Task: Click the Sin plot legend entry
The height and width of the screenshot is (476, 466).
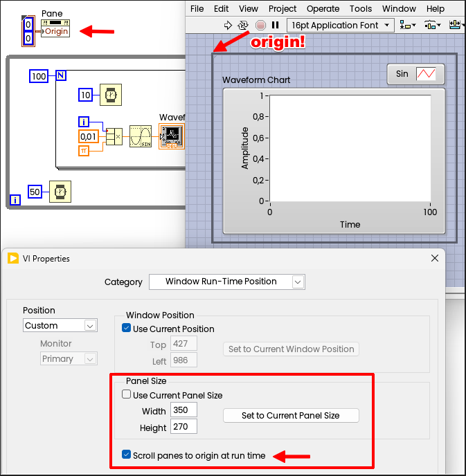Action: click(415, 74)
